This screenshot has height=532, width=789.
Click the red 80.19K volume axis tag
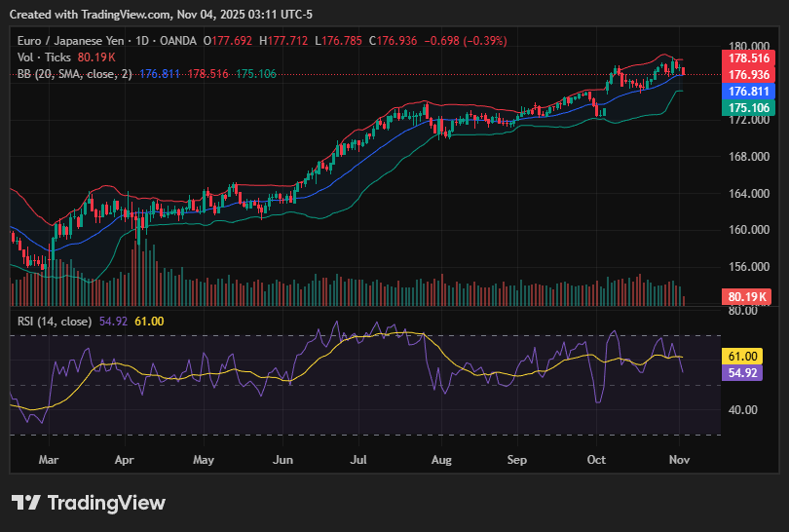click(x=750, y=297)
